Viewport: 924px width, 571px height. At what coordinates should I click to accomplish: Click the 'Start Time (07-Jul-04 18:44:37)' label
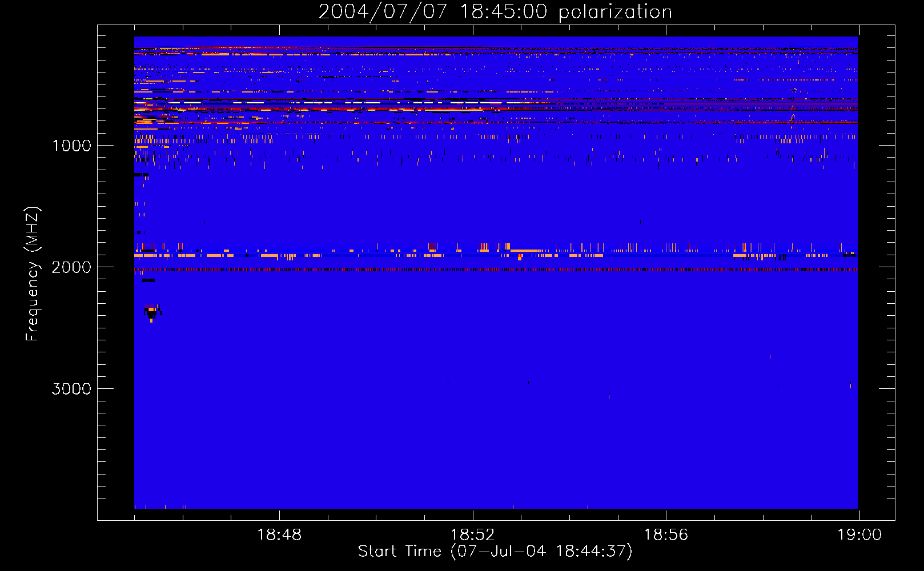click(495, 552)
